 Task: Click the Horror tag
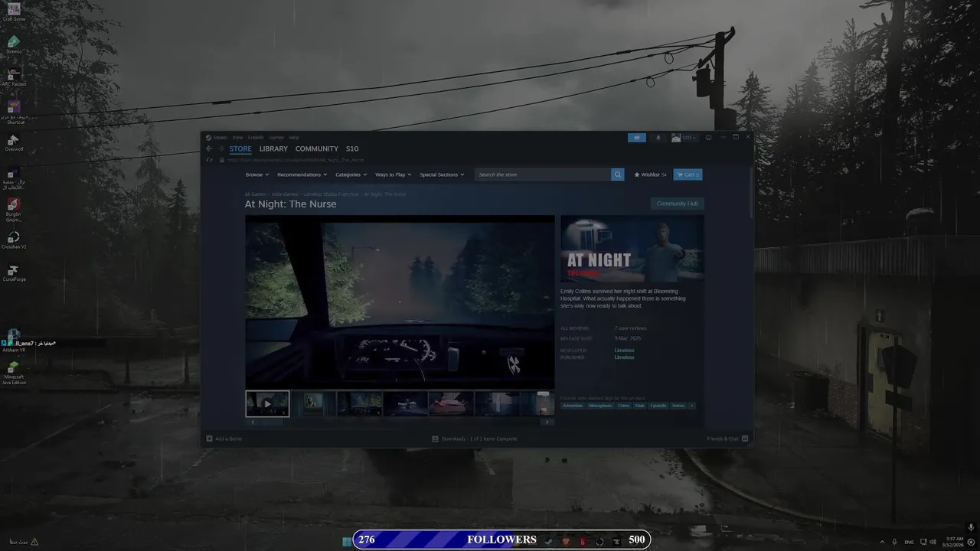(x=678, y=406)
